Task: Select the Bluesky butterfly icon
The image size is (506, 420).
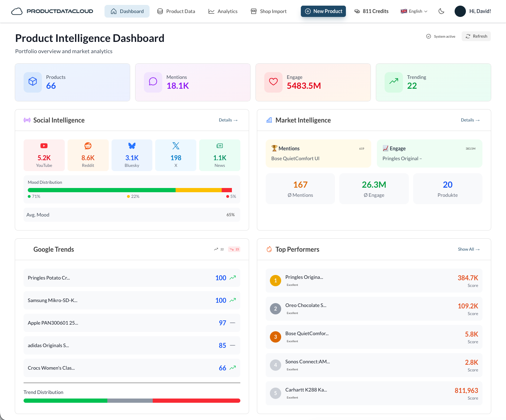Action: coord(132,146)
